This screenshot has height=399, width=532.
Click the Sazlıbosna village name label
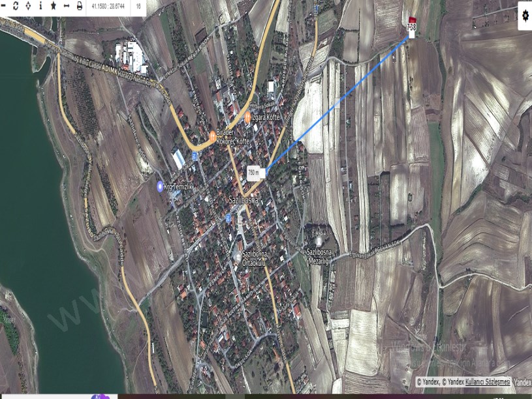click(243, 200)
